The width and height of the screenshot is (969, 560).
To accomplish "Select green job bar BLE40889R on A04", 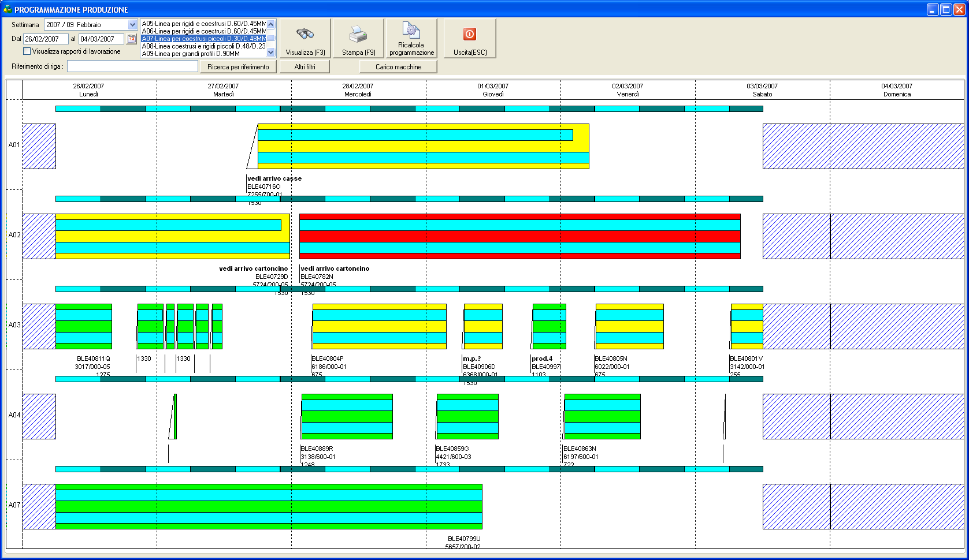I will coord(347,416).
